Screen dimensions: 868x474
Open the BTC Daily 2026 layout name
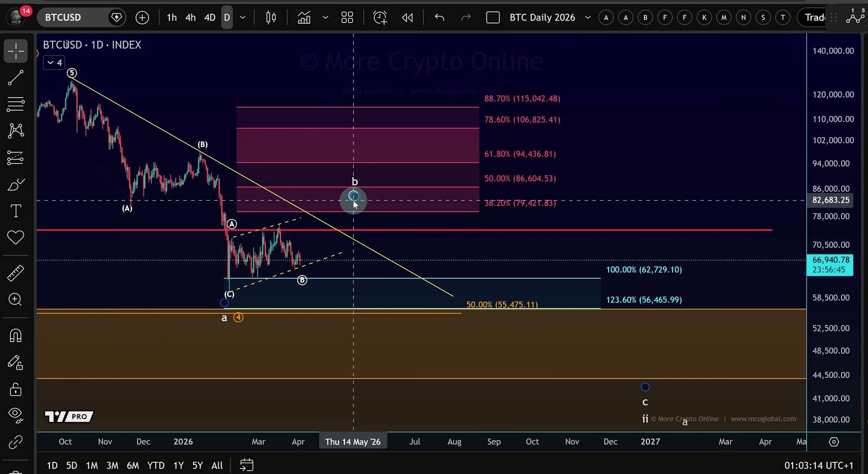tap(542, 17)
